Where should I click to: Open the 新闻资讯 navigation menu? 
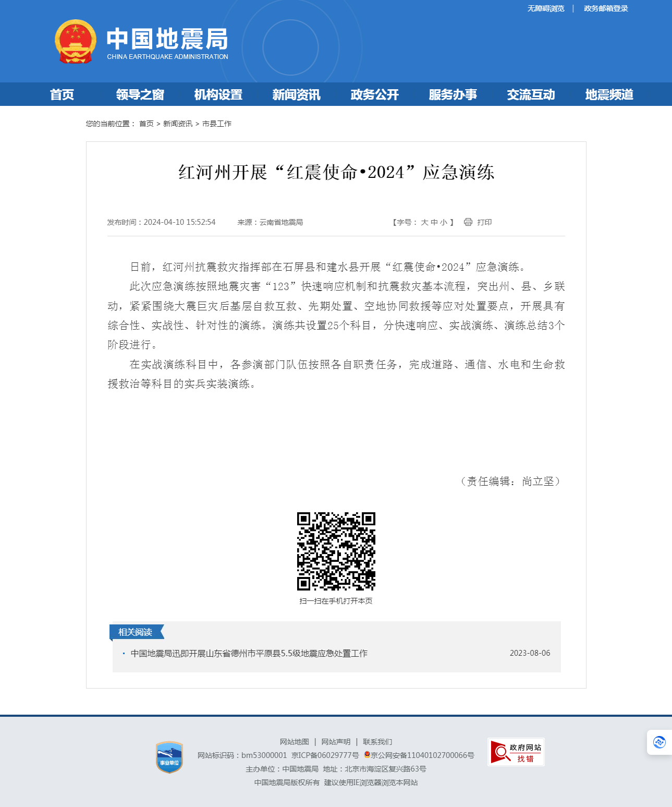(296, 94)
